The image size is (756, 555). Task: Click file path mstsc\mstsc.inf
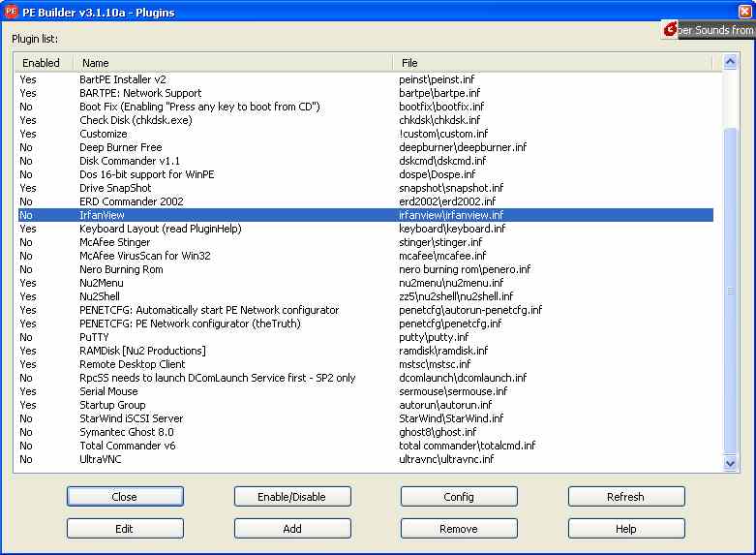435,364
